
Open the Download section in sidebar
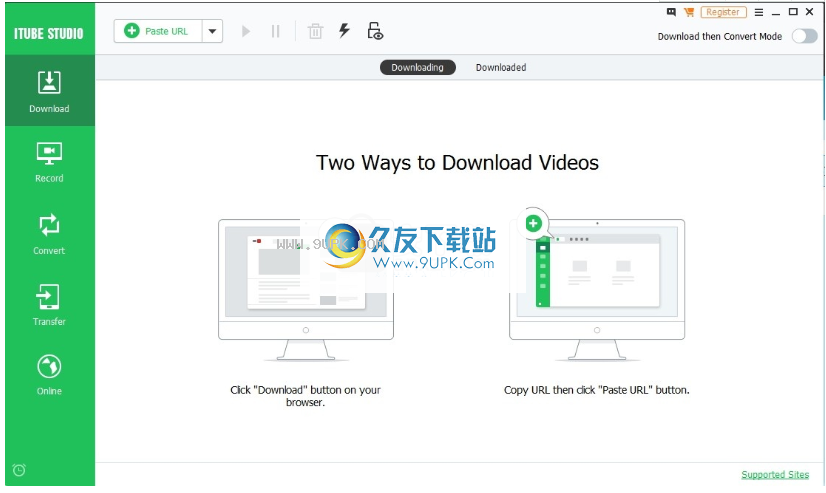pyautogui.click(x=50, y=91)
